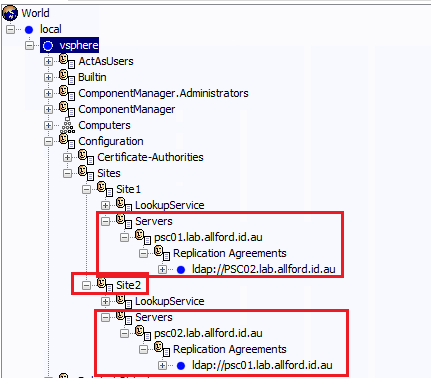This screenshot has width=431, height=378.
Task: Collapse Replication Agreements under psc01
Action: 143,253
